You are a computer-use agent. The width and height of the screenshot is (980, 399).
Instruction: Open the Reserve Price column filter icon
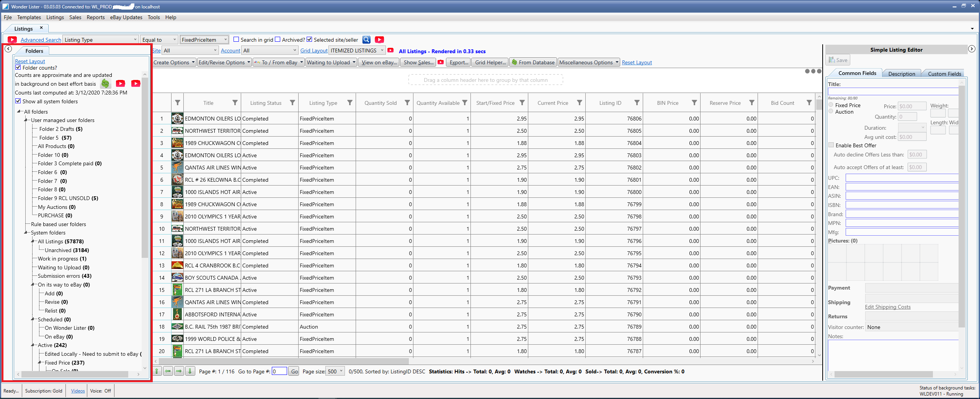click(x=752, y=103)
